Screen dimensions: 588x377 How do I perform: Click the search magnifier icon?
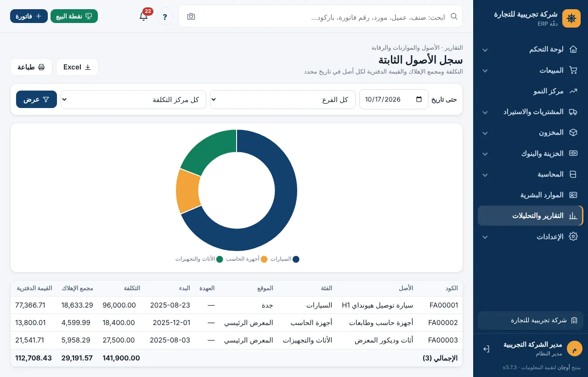(x=454, y=17)
